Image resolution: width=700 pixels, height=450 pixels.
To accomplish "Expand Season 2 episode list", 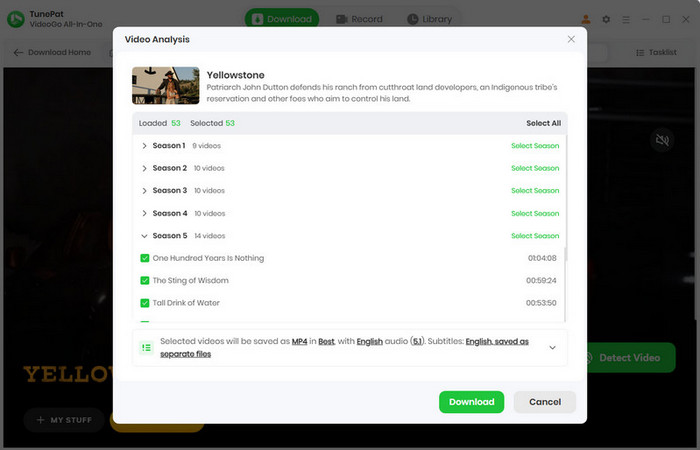I will (144, 168).
